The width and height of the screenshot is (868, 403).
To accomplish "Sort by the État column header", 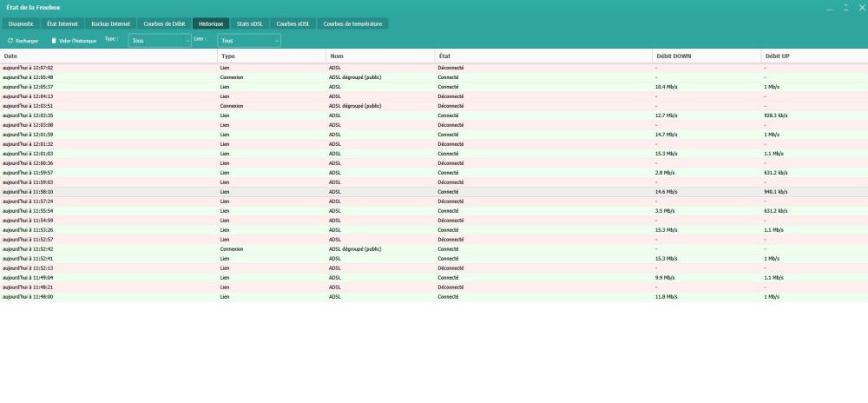I will click(x=543, y=56).
